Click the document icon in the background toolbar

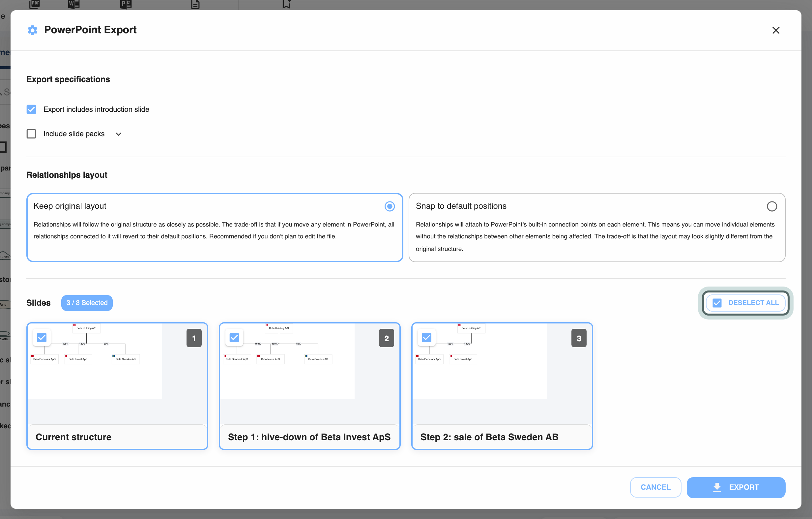tap(195, 4)
